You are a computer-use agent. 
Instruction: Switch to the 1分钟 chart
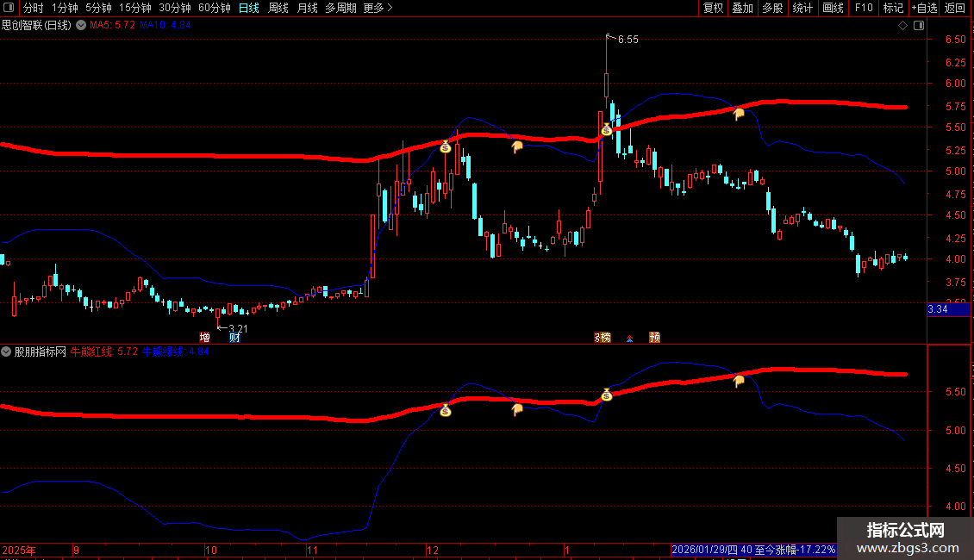[65, 8]
